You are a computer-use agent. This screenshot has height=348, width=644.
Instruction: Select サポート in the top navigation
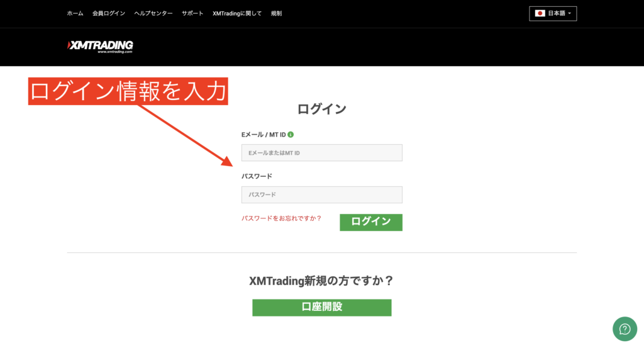[192, 14]
